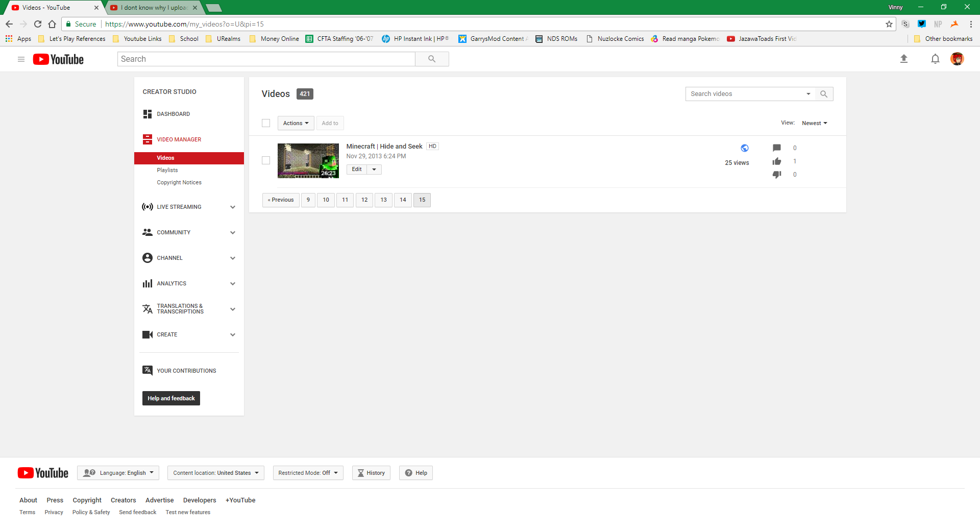Expand the Community section
980x531 pixels.
233,232
